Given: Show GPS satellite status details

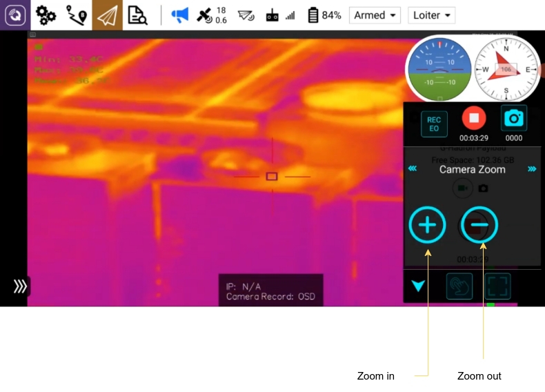Looking at the screenshot, I should point(210,15).
